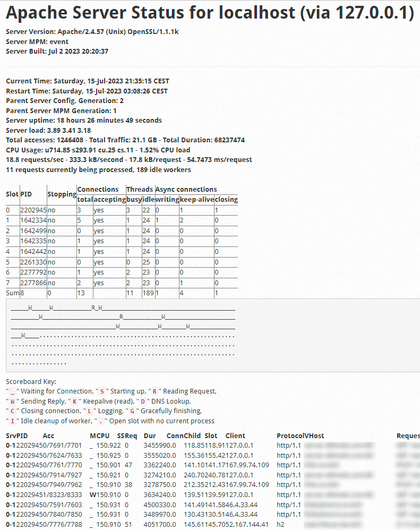Click the 'Gracefully finishing' key entry

[x=171, y=411]
